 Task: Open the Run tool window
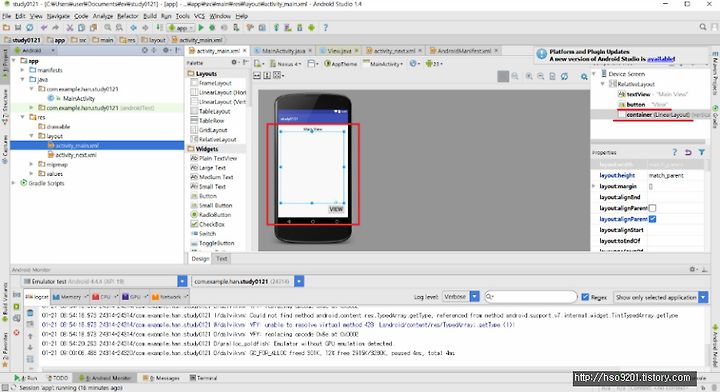pyautogui.click(x=26, y=378)
